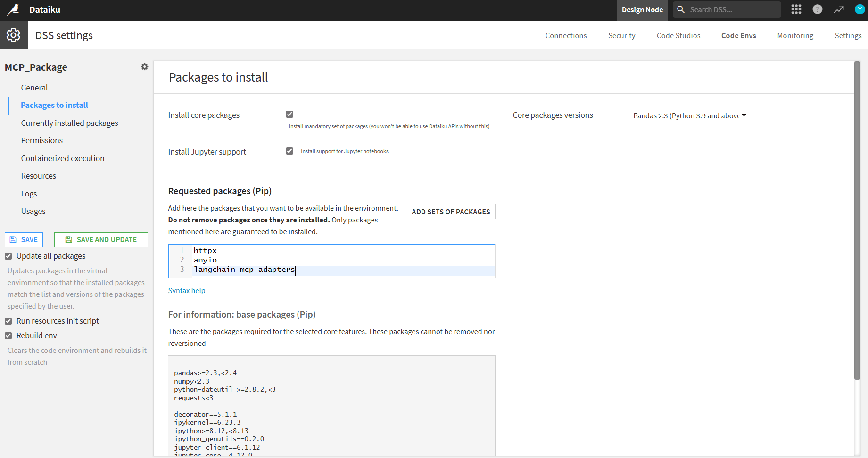Open the Monitoring tab

[795, 35]
